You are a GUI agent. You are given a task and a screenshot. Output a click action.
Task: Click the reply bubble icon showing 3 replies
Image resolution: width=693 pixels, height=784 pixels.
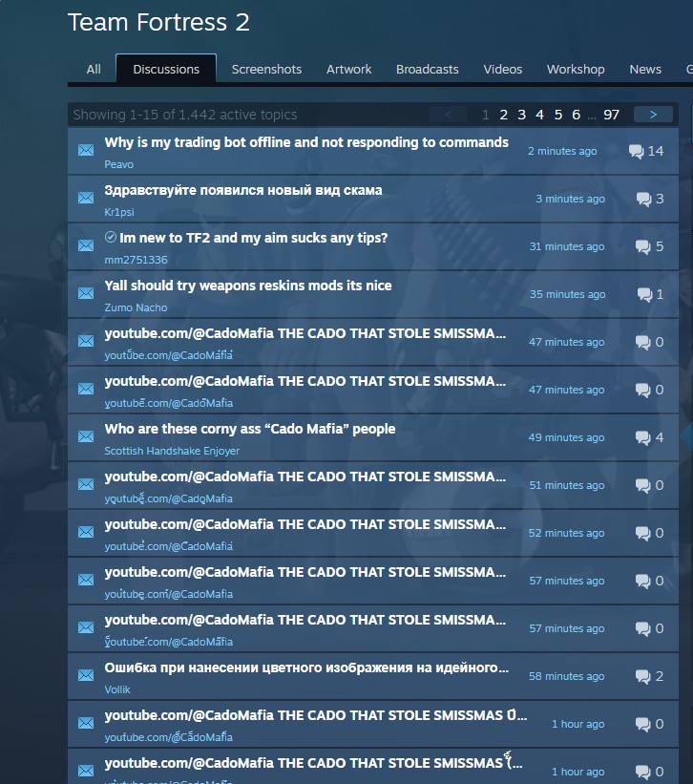(x=643, y=199)
